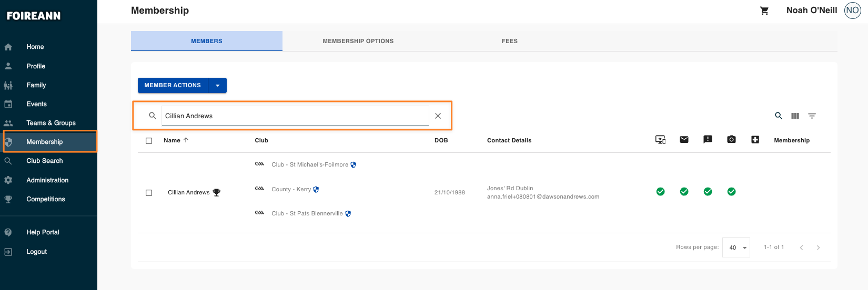Click the Member Actions button
The height and width of the screenshot is (290, 868).
click(173, 86)
